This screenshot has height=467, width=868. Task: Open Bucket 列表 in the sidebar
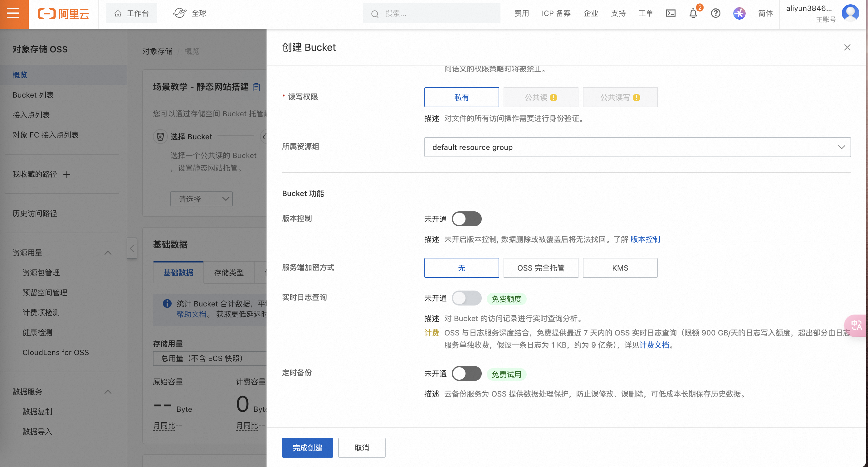(x=33, y=95)
